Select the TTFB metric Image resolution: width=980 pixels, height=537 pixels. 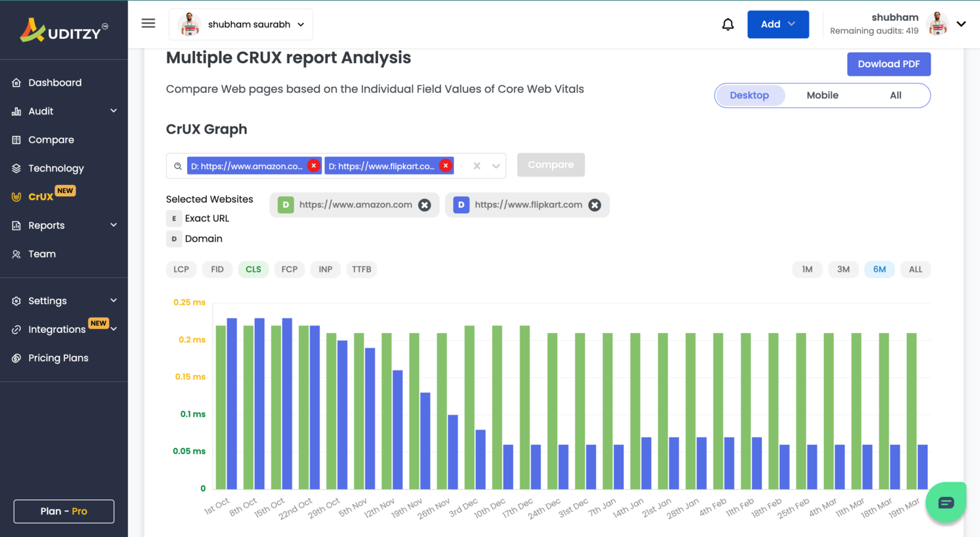tap(362, 269)
